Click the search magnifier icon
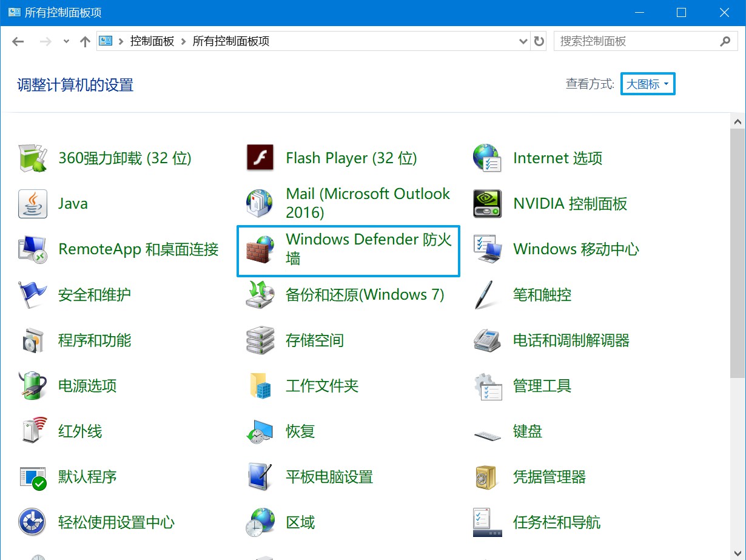746x560 pixels. click(725, 41)
